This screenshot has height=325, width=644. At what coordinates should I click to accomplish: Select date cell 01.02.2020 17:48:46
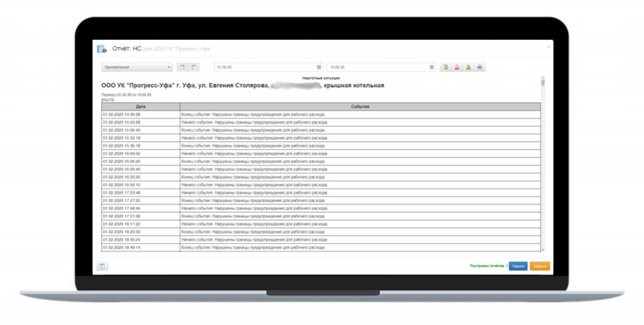click(x=140, y=208)
